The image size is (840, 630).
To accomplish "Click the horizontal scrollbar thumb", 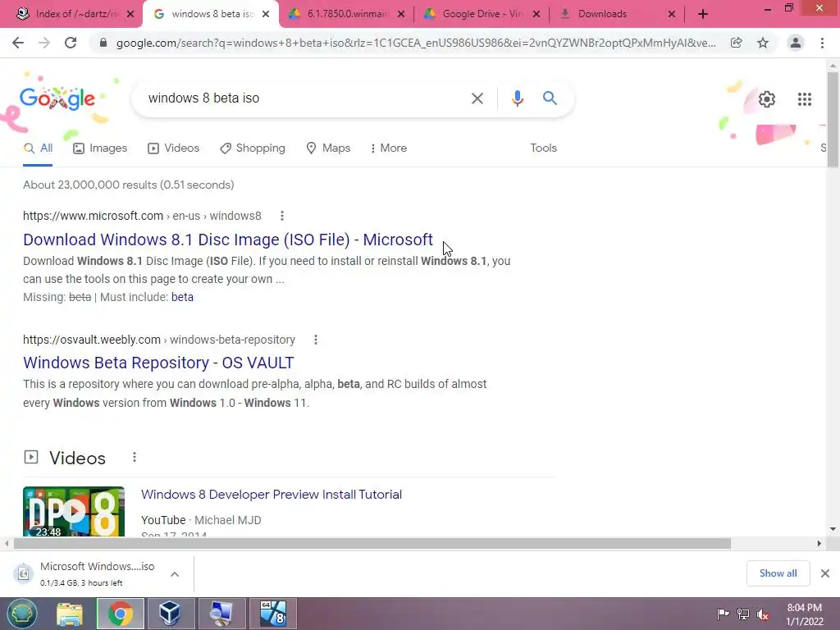I will click(x=372, y=543).
